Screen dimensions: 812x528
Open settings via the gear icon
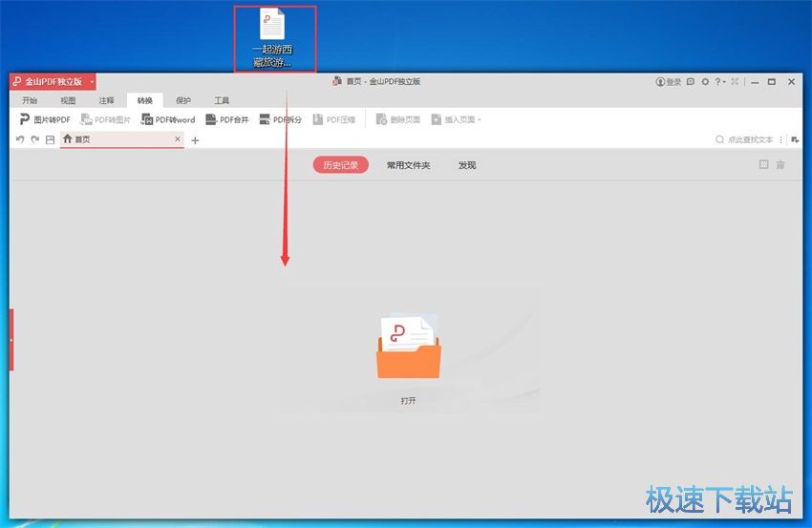pos(705,82)
